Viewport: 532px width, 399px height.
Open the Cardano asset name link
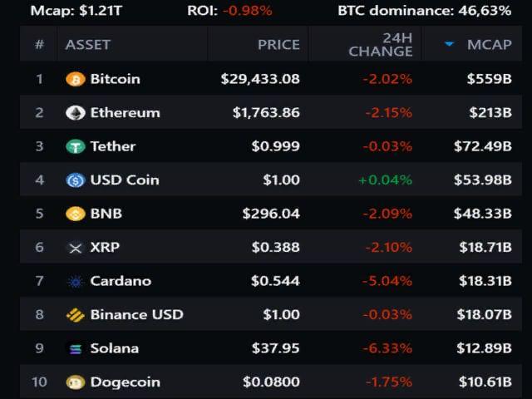point(121,281)
